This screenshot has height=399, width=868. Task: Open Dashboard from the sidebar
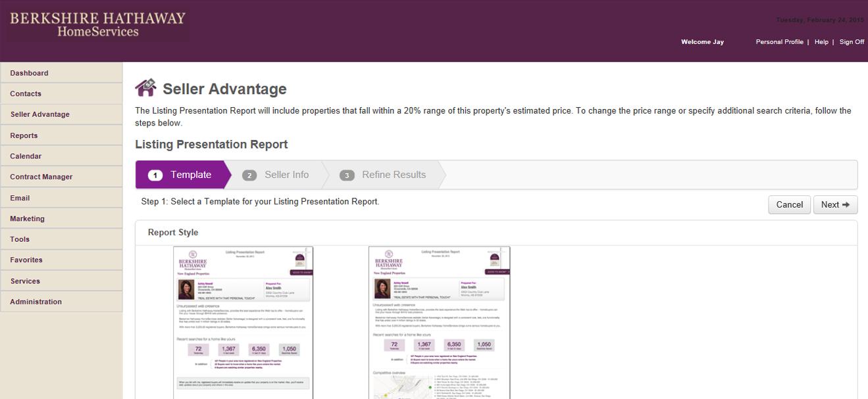pyautogui.click(x=61, y=73)
